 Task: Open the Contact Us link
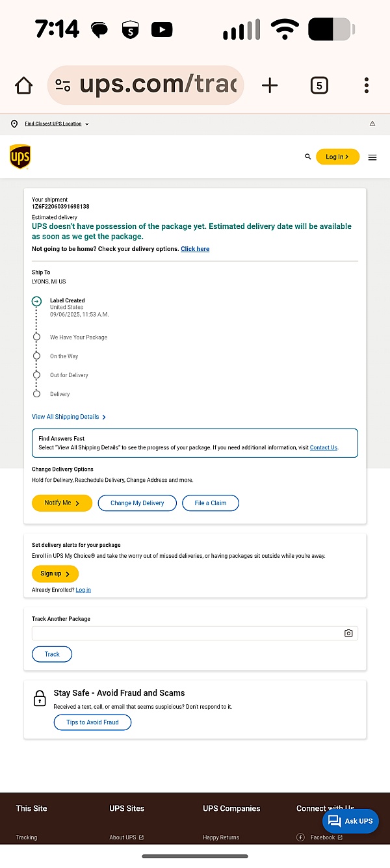point(324,447)
